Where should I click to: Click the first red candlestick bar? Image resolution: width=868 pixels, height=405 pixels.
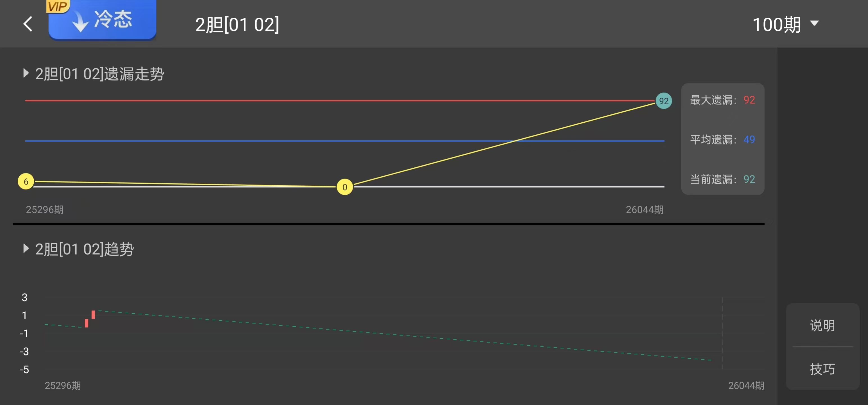[x=87, y=323]
